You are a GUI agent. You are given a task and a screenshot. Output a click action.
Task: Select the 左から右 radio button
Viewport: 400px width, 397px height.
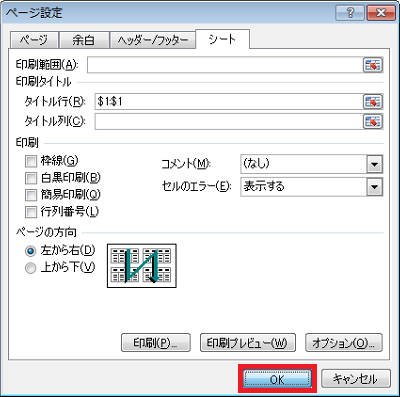tap(30, 251)
